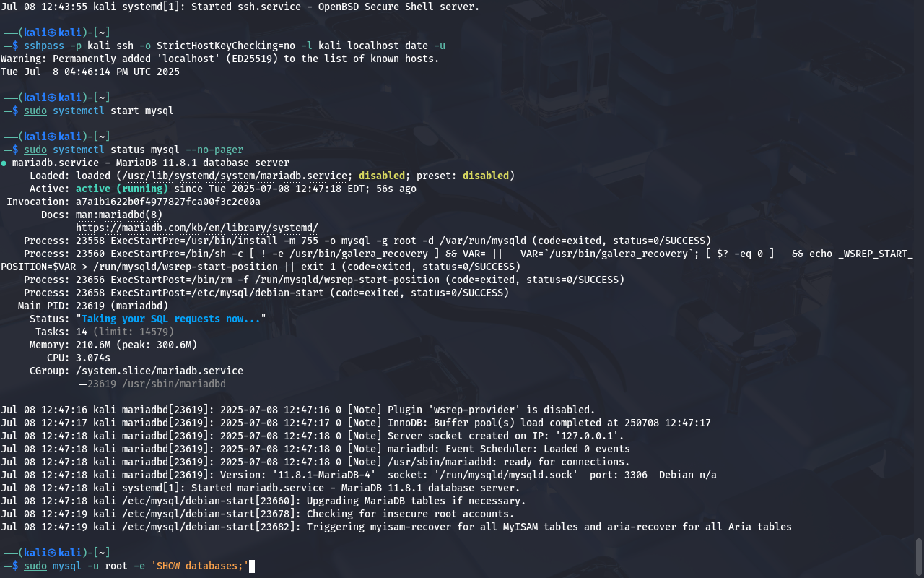Screen dimensions: 924x578
Task: Click the 'Memory: 210.6M (peak: 300.6M)' line
Action: click(113, 345)
